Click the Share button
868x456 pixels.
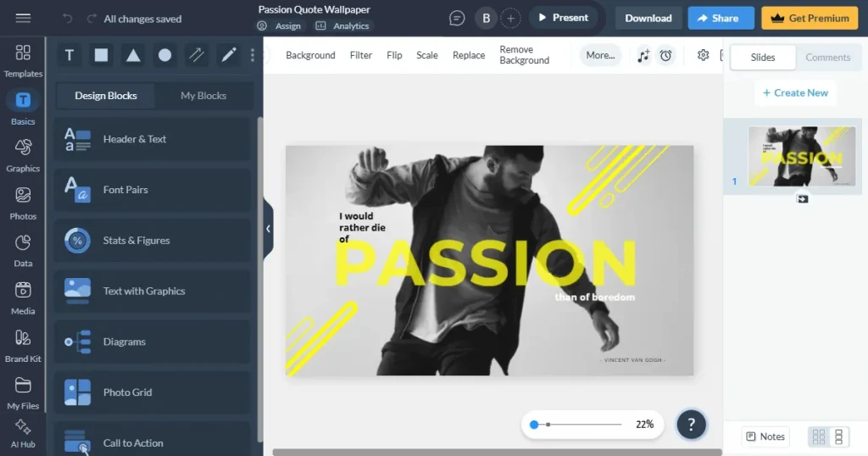[x=721, y=19]
